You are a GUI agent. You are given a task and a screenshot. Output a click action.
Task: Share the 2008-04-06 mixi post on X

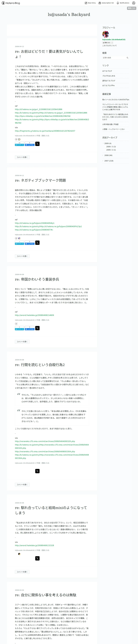(37, 558)
